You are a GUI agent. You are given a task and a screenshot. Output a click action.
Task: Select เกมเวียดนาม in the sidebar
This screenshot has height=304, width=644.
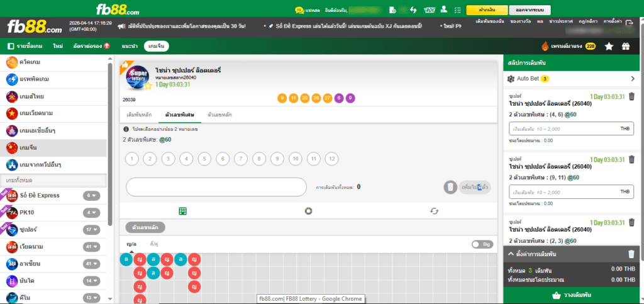[53, 113]
